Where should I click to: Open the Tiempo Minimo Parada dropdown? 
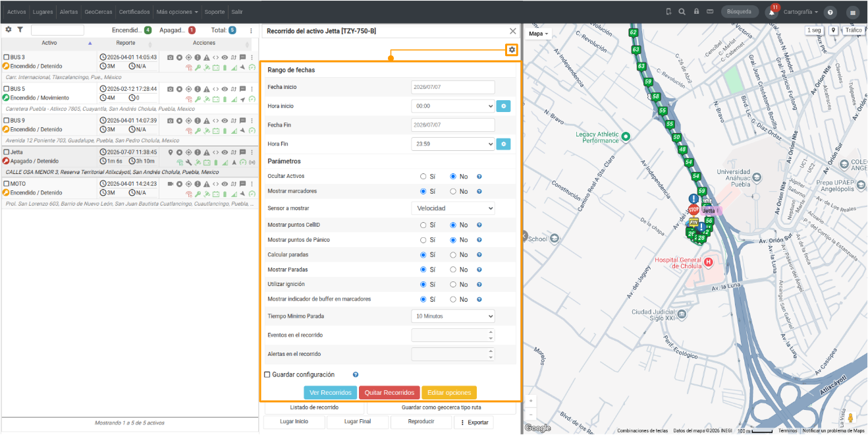point(453,316)
